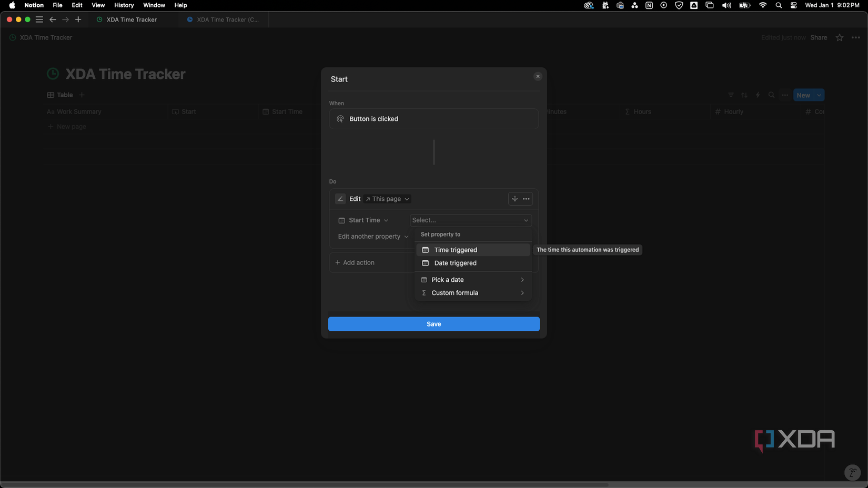Click the database sort icon
The image size is (868, 488).
coord(744,95)
